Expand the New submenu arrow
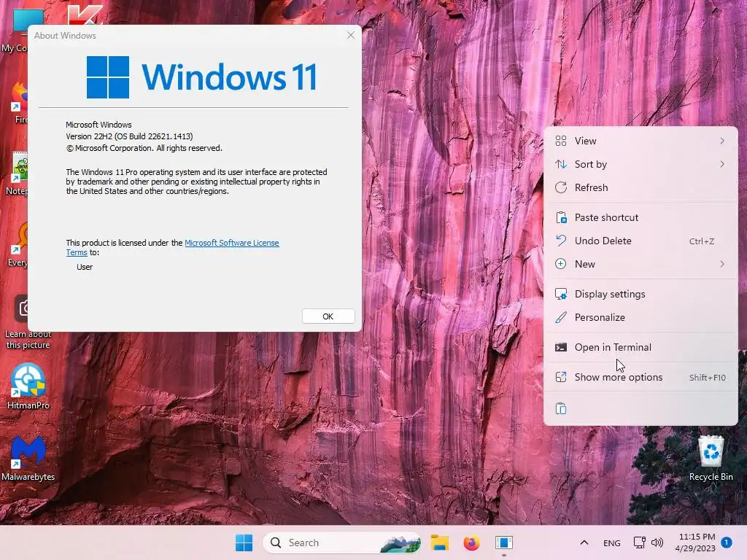This screenshot has width=747, height=560. pos(722,264)
